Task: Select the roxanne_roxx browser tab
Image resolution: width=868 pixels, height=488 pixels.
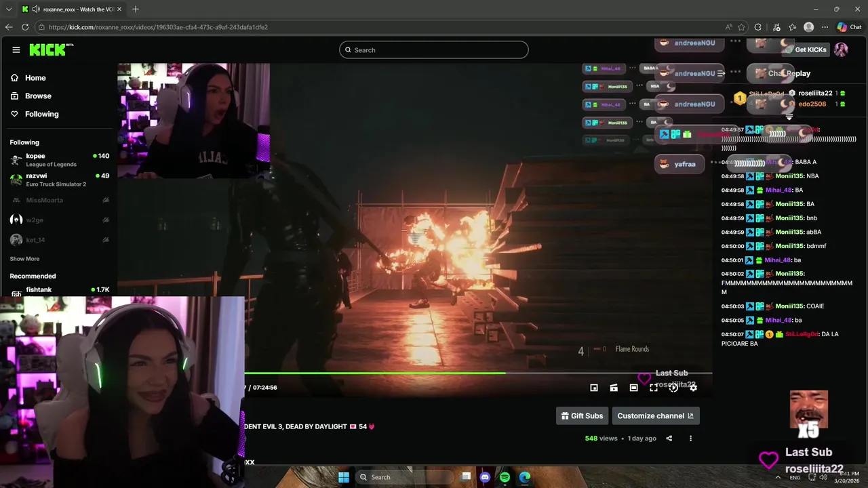Action: (71, 9)
